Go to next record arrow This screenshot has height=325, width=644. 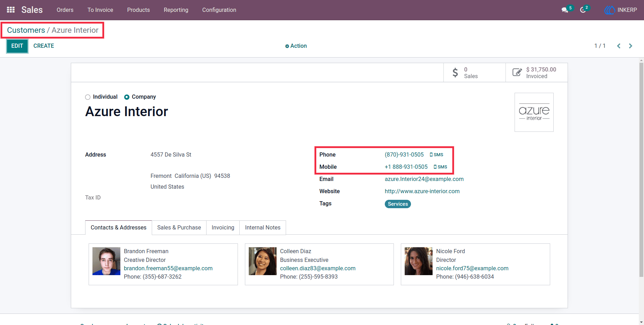tap(630, 46)
